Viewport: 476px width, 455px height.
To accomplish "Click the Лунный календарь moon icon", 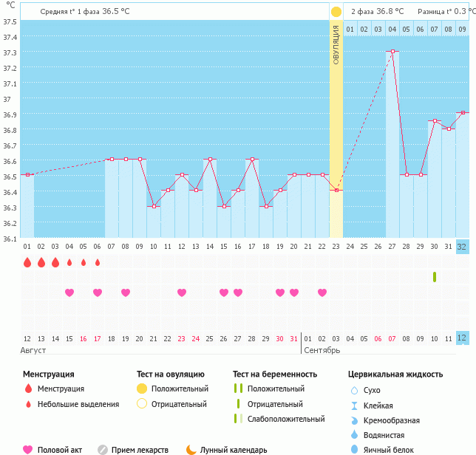I will tap(191, 449).
